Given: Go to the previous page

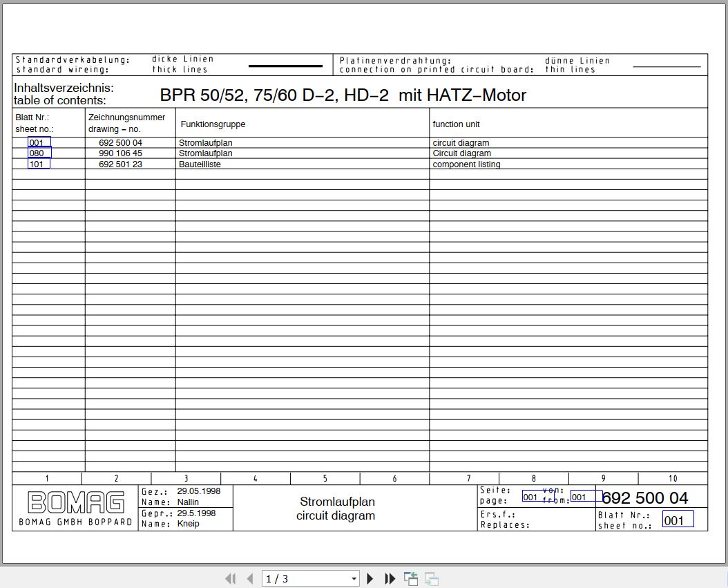Looking at the screenshot, I should (250, 579).
